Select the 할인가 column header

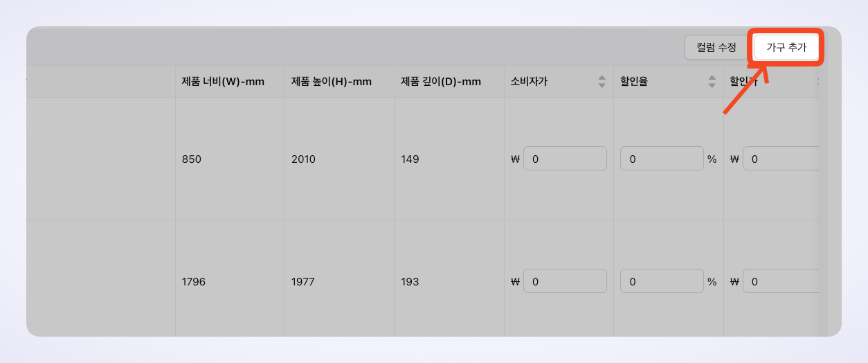coord(745,82)
